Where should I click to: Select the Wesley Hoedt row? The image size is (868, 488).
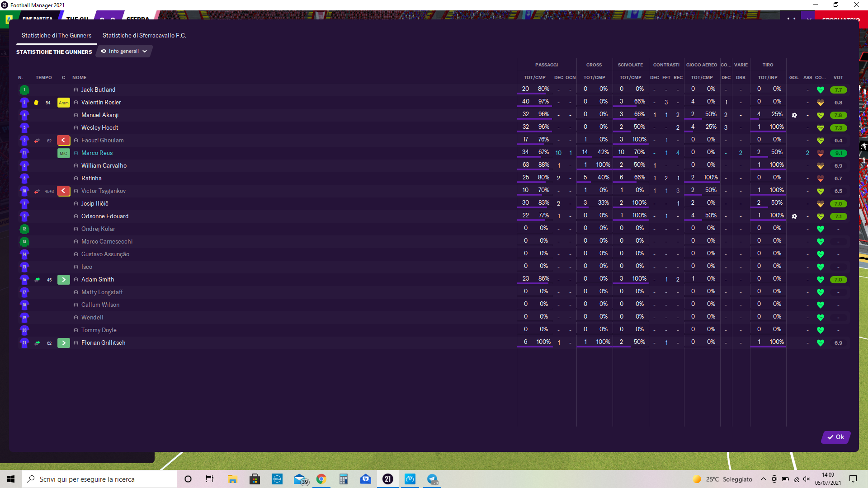point(433,128)
